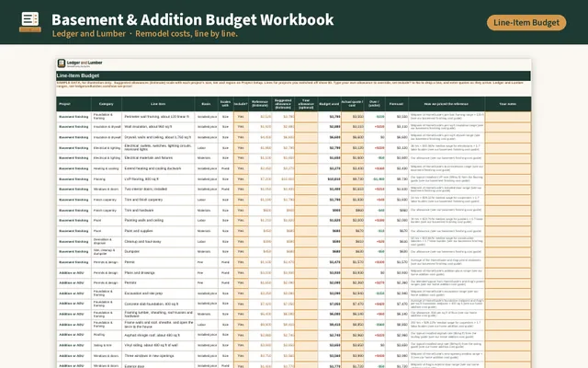Click the Basement & Addition Budget Workbook title
This screenshot has height=368, width=588.
coord(192,19)
